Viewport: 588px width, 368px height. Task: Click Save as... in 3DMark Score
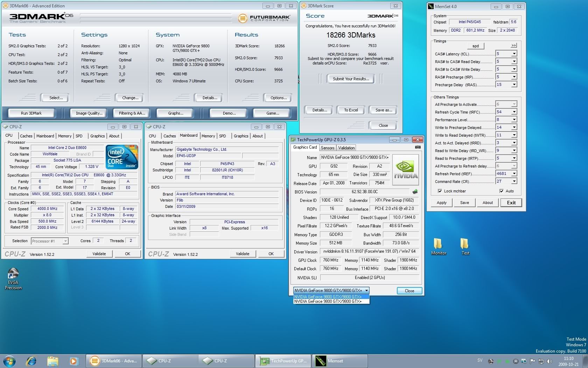tap(384, 110)
